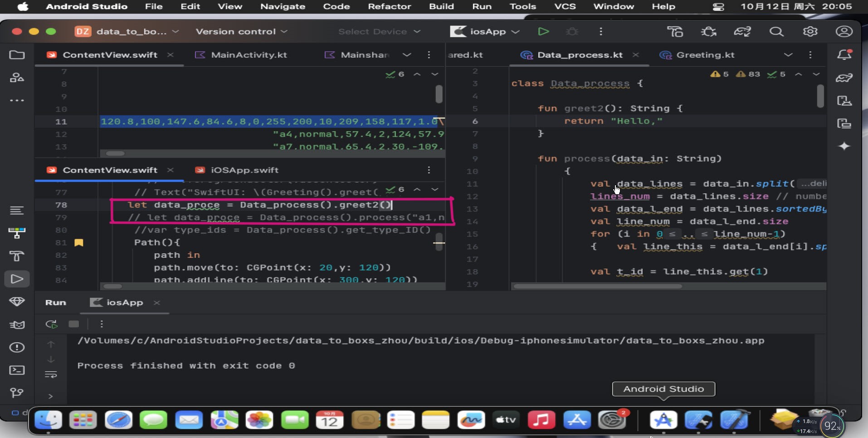Image resolution: width=868 pixels, height=438 pixels.
Task: Open the Version Control branch icon
Action: (17, 393)
